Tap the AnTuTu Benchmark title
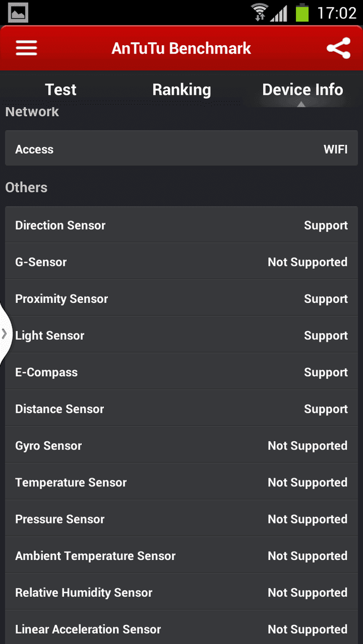This screenshot has height=644, width=363. point(181,48)
